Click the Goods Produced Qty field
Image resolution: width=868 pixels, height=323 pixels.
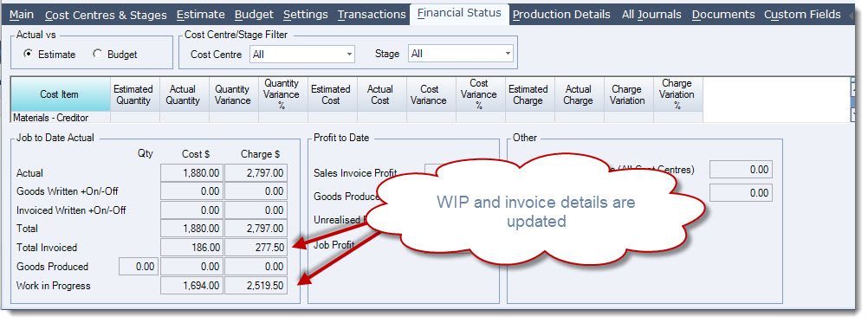click(139, 267)
